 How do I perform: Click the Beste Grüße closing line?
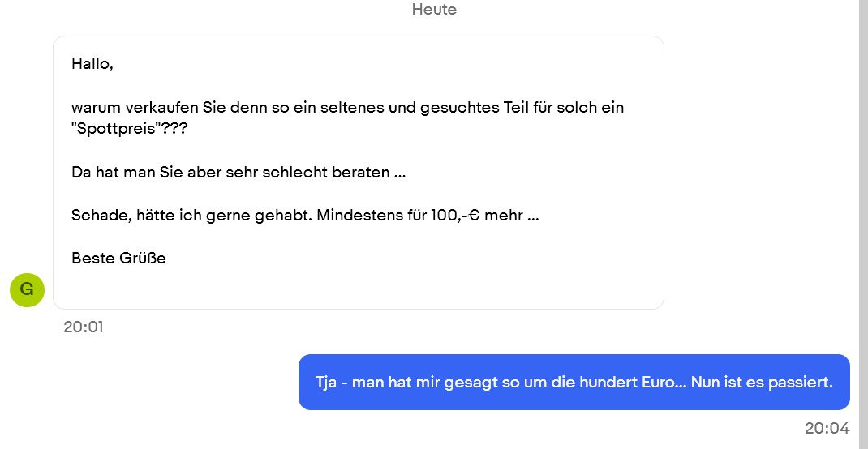tap(118, 259)
